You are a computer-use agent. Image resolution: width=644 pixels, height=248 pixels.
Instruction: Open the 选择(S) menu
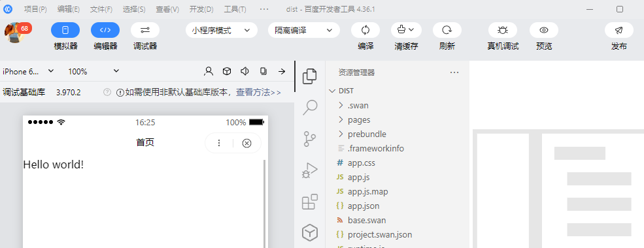[134, 9]
